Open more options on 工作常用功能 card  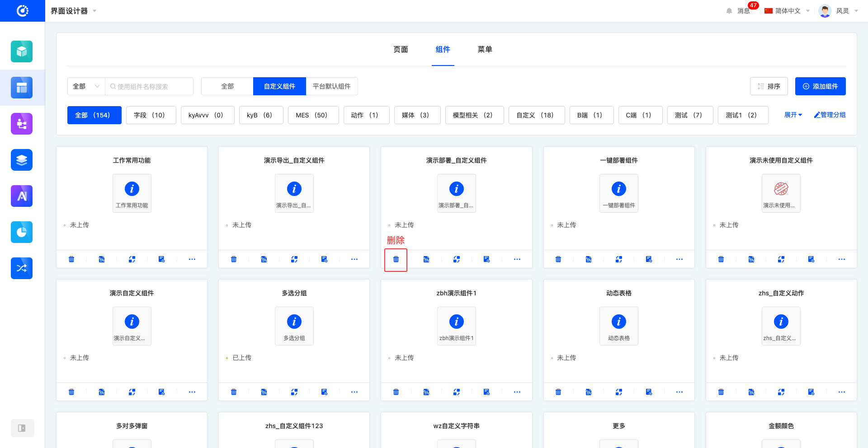[192, 259]
